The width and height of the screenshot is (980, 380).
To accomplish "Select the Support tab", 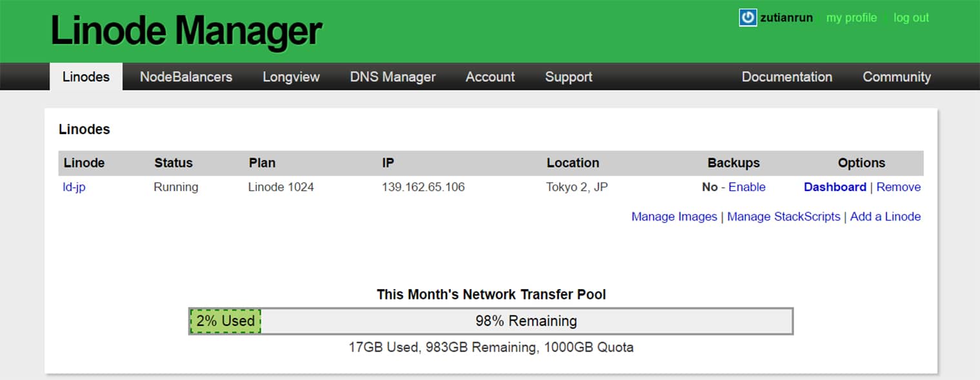I will pyautogui.click(x=568, y=77).
